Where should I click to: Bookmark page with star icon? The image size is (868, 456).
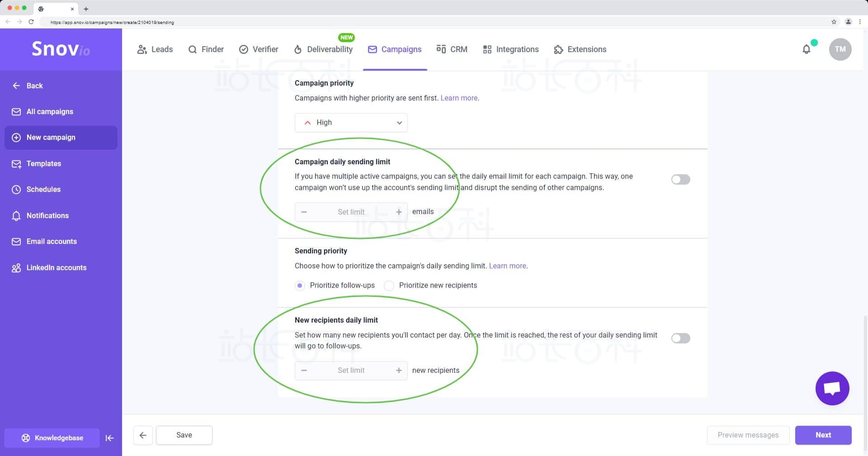(x=834, y=22)
